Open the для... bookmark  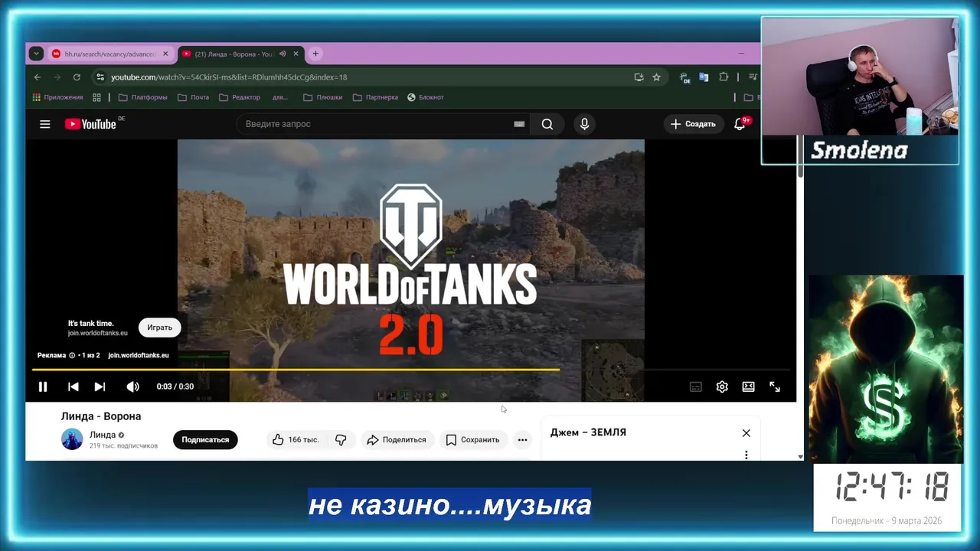(x=280, y=97)
